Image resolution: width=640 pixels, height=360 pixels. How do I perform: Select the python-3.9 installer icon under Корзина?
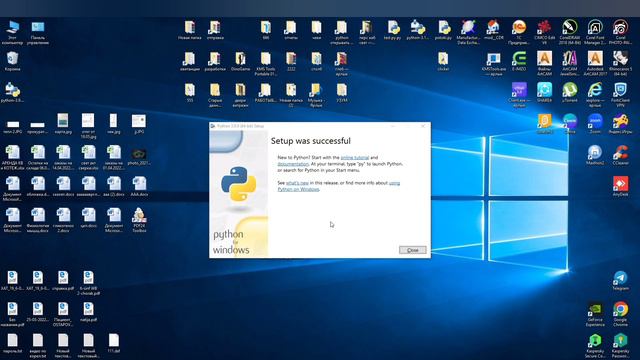pyautogui.click(x=12, y=93)
